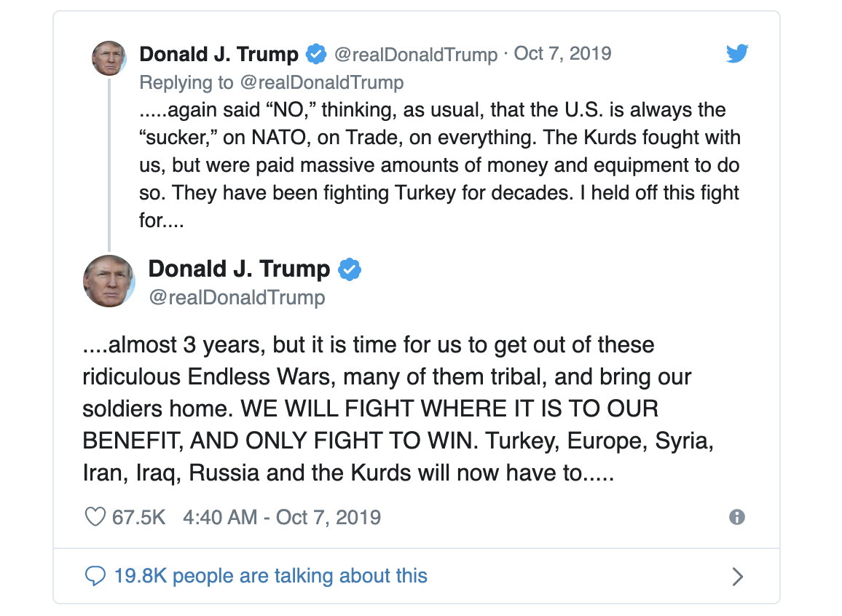Screen dimensions: 842x616
Task: Click the @realDonaldTrump handle under the large name
Action: 236,297
